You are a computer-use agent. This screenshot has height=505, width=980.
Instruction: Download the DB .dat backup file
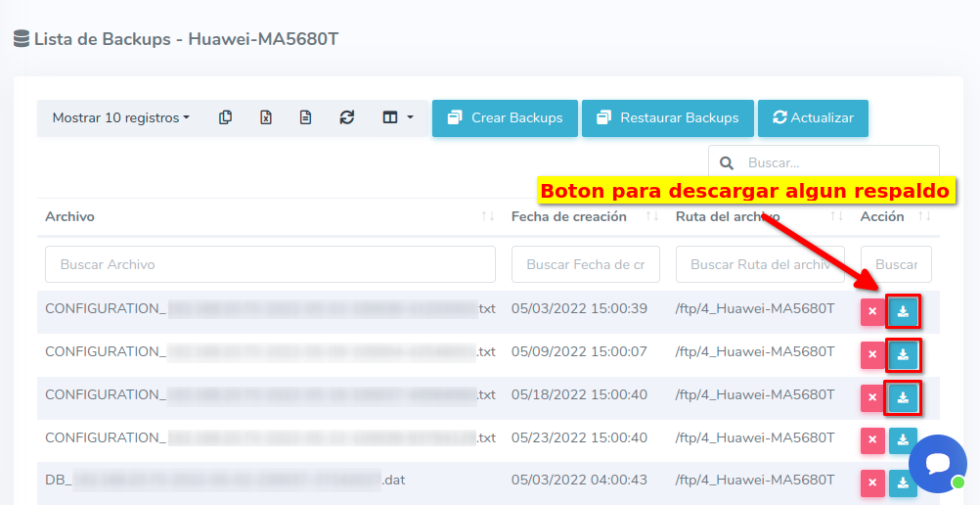pos(903,482)
